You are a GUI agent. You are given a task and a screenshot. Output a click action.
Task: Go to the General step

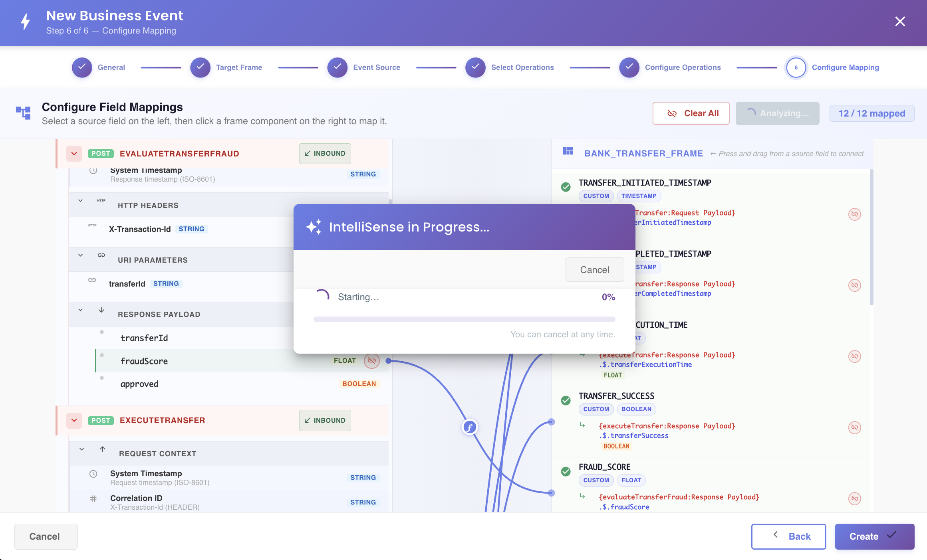[98, 67]
